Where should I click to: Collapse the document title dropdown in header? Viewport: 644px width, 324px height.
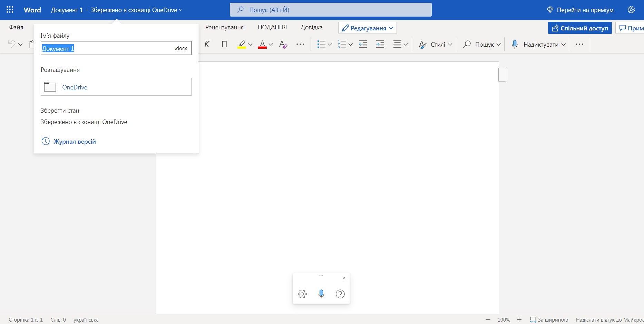181,10
